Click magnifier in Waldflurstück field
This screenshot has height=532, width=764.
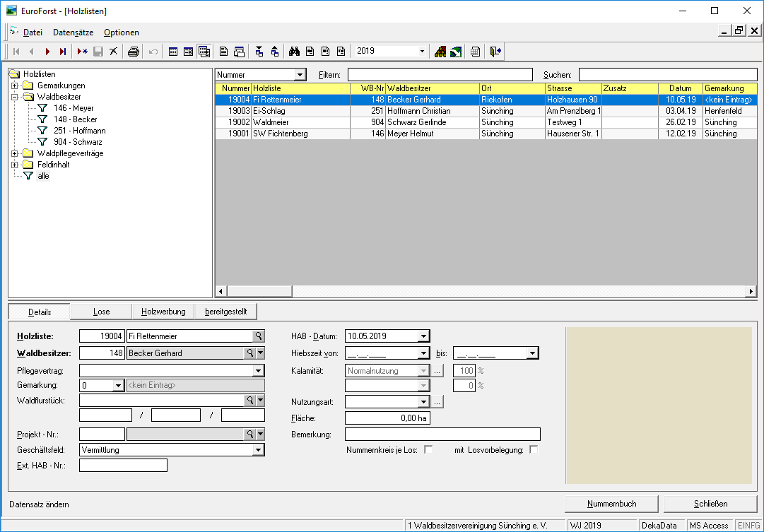click(x=250, y=400)
